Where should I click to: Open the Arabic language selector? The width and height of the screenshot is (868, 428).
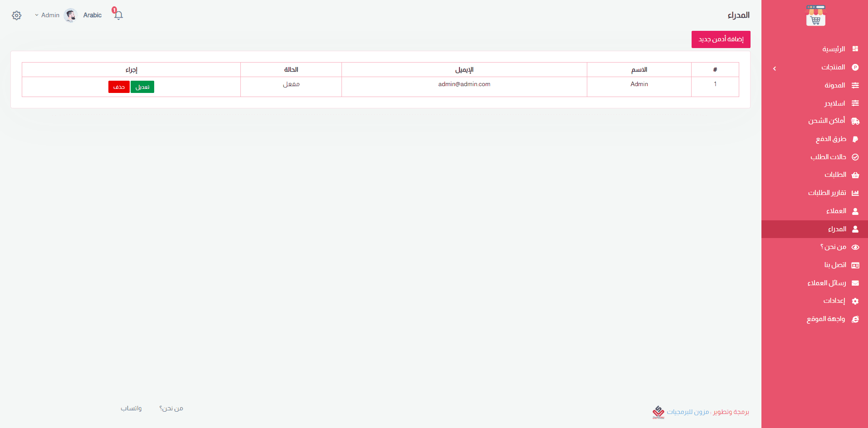pyautogui.click(x=93, y=15)
